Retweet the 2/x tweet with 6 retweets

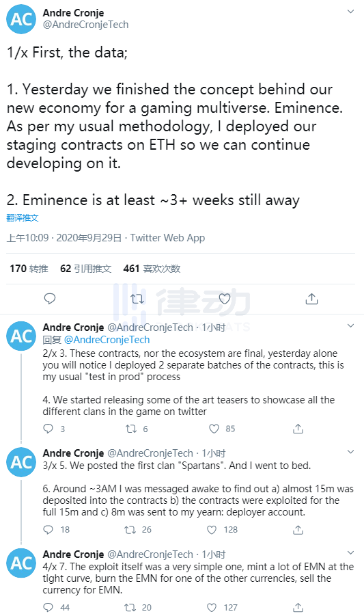tap(130, 429)
